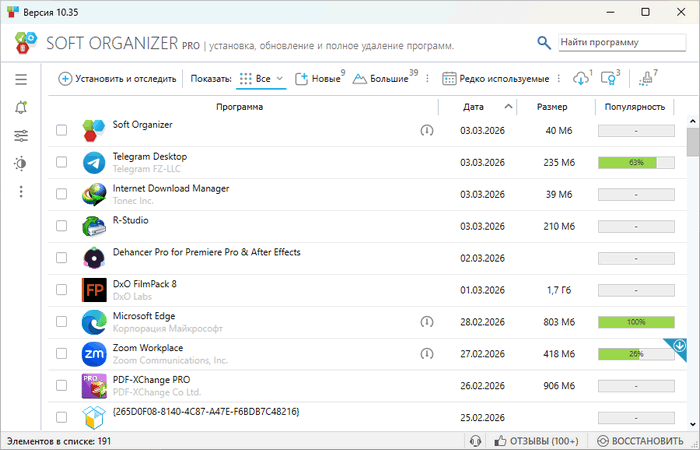700x450 pixels.
Task: Sort by the "Дата" column header
Action: [x=474, y=107]
